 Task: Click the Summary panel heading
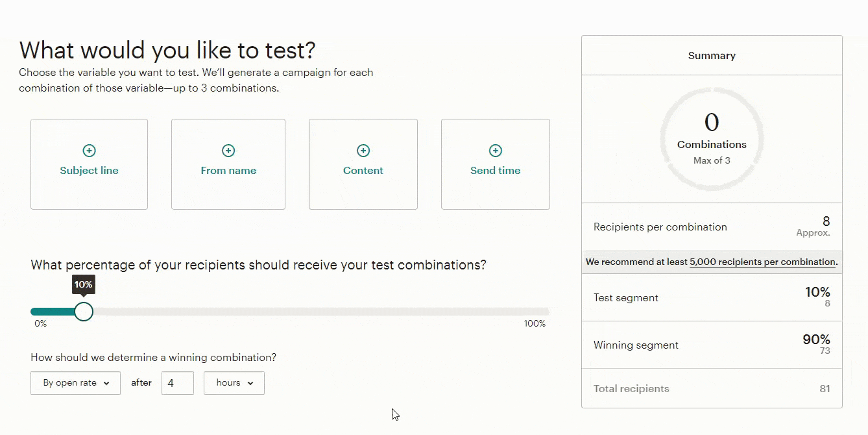[x=712, y=56]
